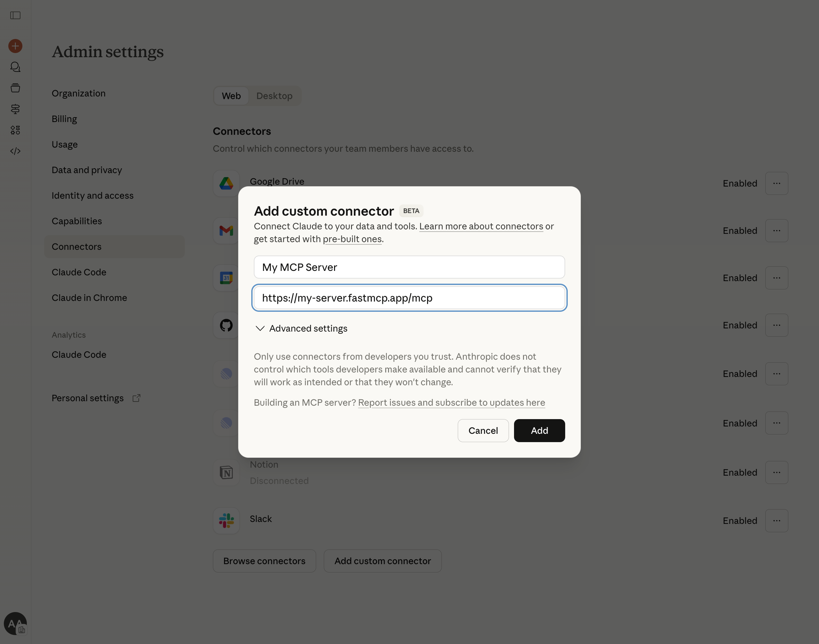Viewport: 819px width, 644px height.
Task: Open options menu for Slack row
Action: click(776, 521)
